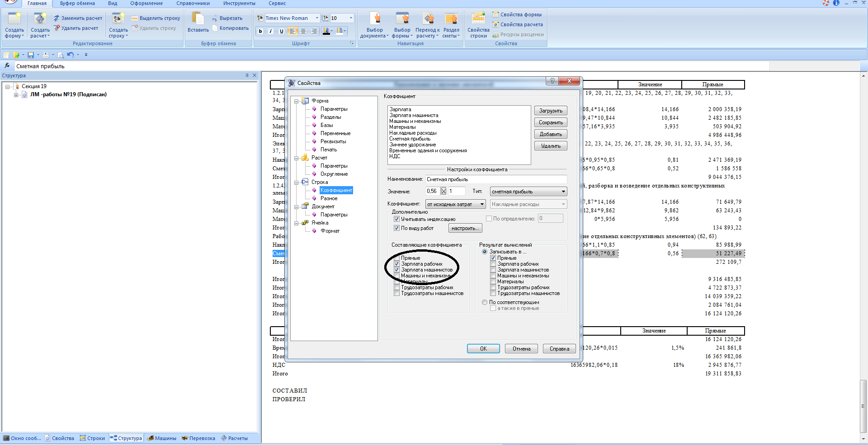Click the Наименование text field
Image resolution: width=868 pixels, height=445 pixels.
495,179
